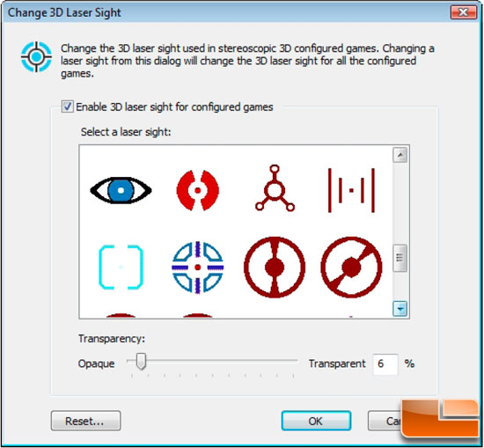Screen dimensions: 484x448
Task: Click the transparency slider handle
Action: pos(141,361)
